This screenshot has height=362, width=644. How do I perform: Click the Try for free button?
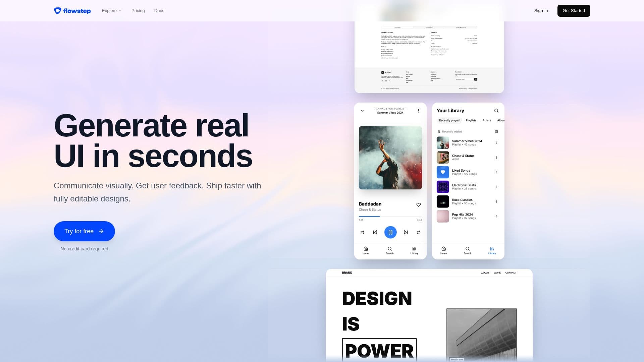tap(84, 231)
